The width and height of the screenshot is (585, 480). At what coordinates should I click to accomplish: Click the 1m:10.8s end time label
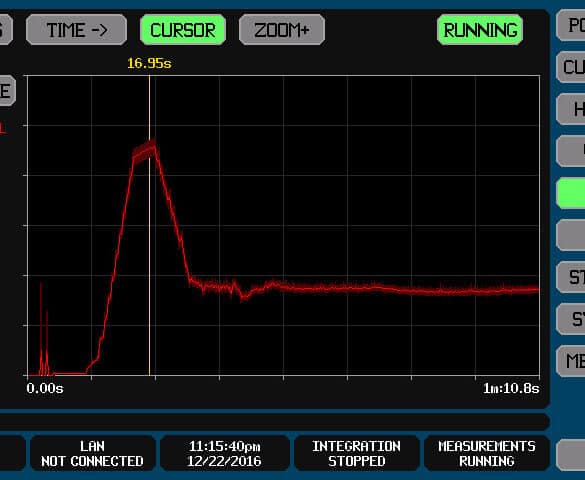tap(511, 389)
